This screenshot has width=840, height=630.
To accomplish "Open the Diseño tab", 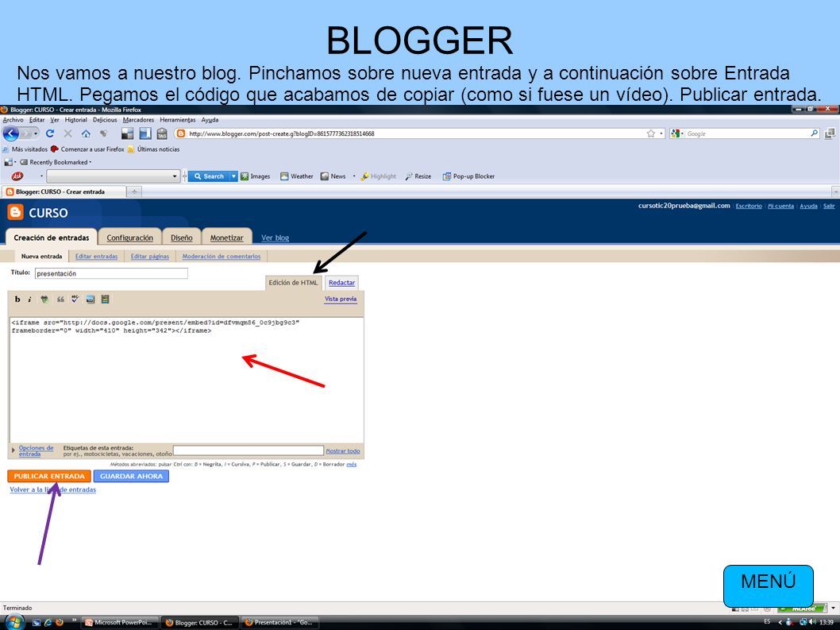I will coord(182,238).
